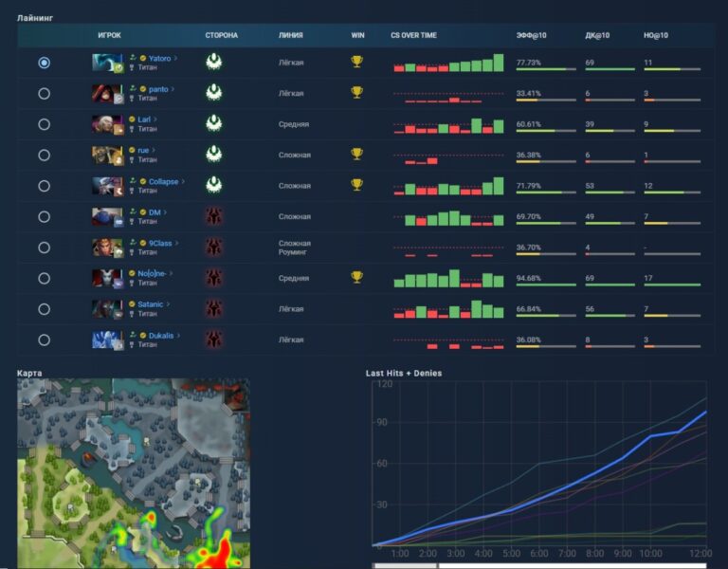728x569 pixels.
Task: Open the chevron beside Dukalis's name
Action: coord(178,335)
